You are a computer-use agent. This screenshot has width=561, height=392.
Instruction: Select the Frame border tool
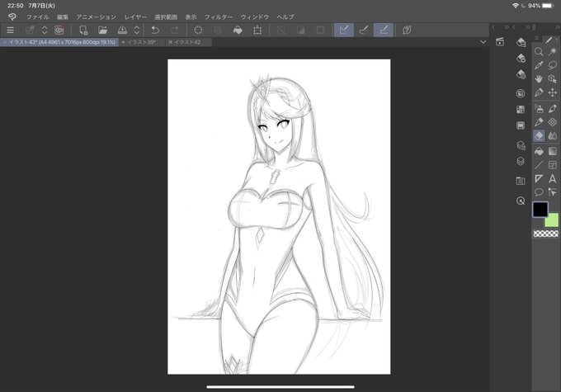pos(553,165)
